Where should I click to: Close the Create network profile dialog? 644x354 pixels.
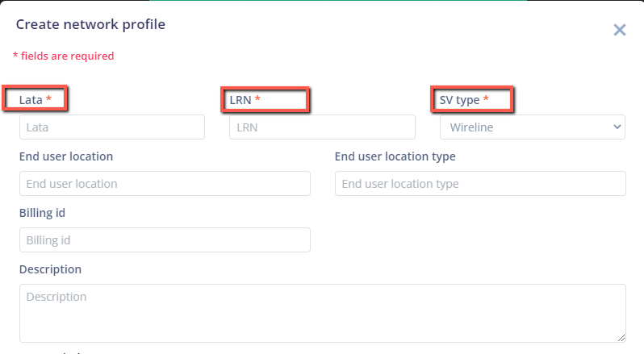620,30
